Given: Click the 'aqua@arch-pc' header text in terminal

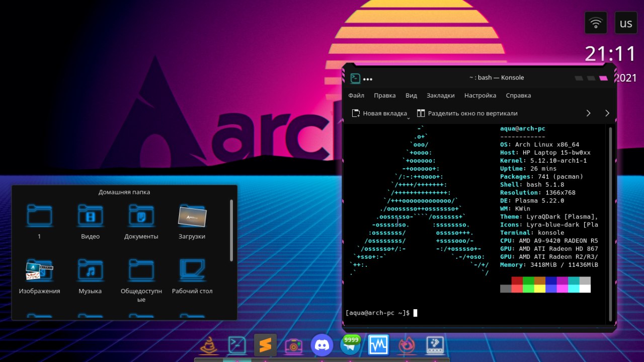Looking at the screenshot, I should (522, 129).
